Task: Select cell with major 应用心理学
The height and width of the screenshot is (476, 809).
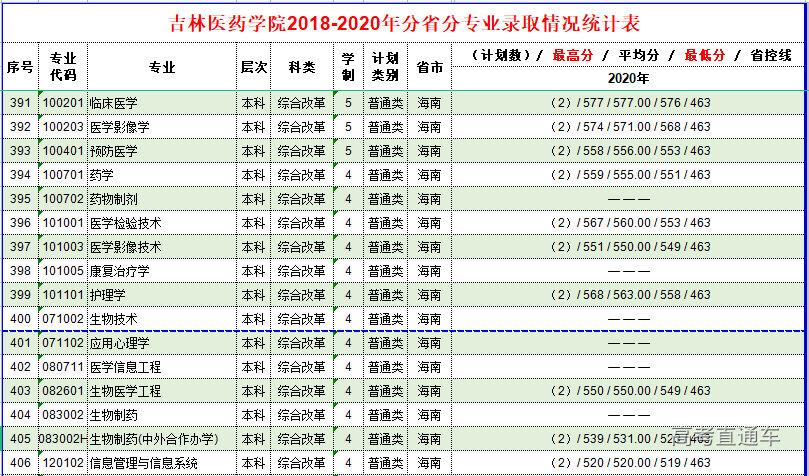Action: (x=162, y=342)
